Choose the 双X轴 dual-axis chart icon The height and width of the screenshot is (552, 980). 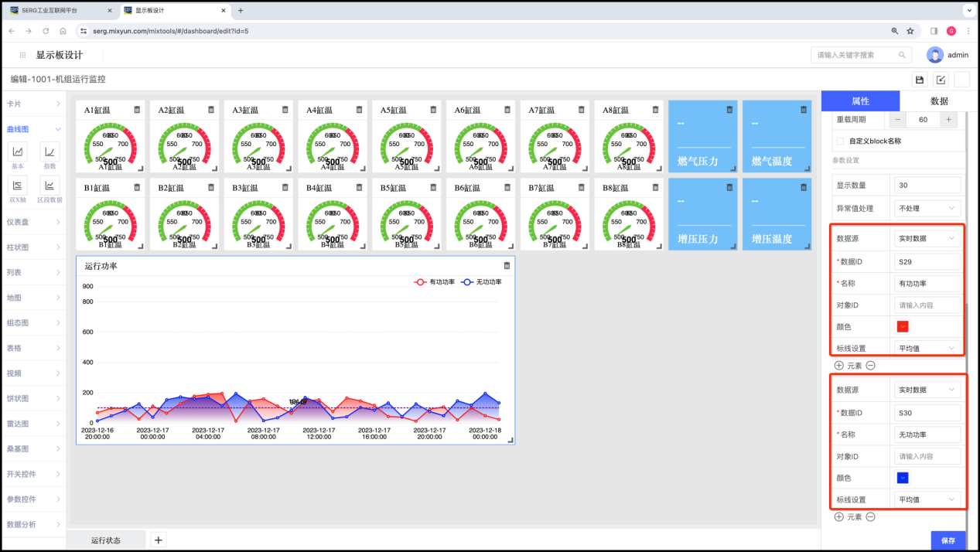tap(17, 186)
